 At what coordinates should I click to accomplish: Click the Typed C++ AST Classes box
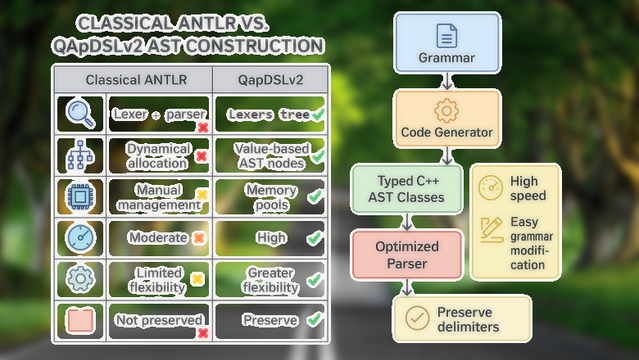[x=407, y=189]
